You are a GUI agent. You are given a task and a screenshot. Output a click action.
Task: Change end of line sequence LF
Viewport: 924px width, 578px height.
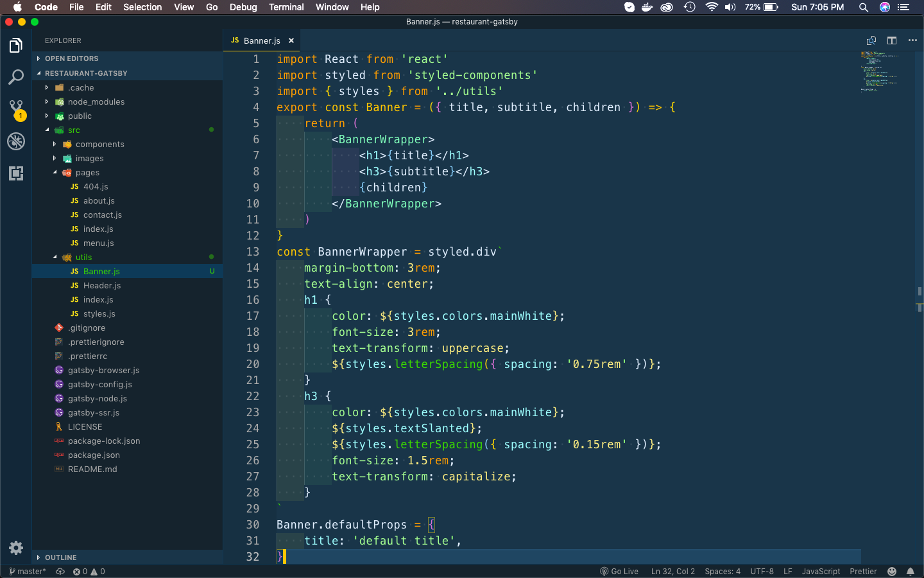pos(788,572)
